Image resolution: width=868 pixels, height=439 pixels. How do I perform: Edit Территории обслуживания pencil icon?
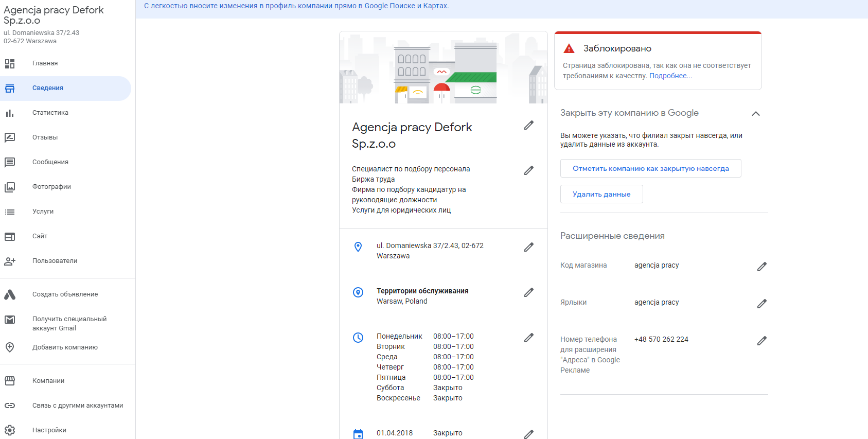pyautogui.click(x=529, y=292)
